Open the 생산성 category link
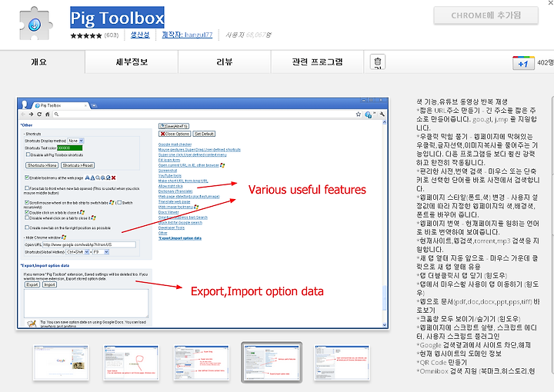This screenshot has height=392, width=554. [140, 35]
